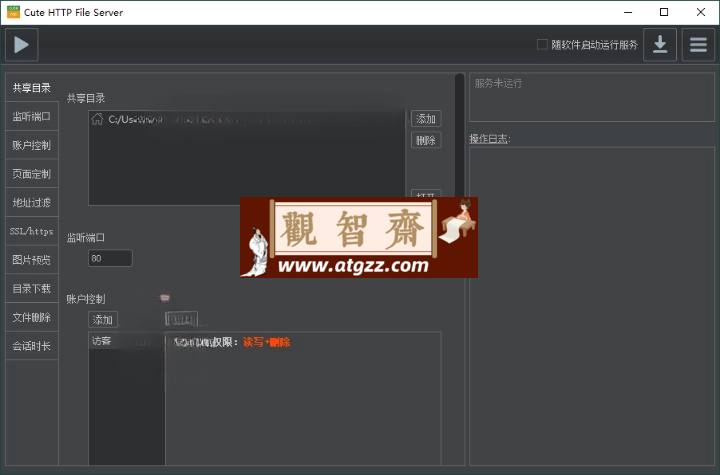The width and height of the screenshot is (720, 475).
Task: Select 访客 in the account list
Action: [126, 341]
